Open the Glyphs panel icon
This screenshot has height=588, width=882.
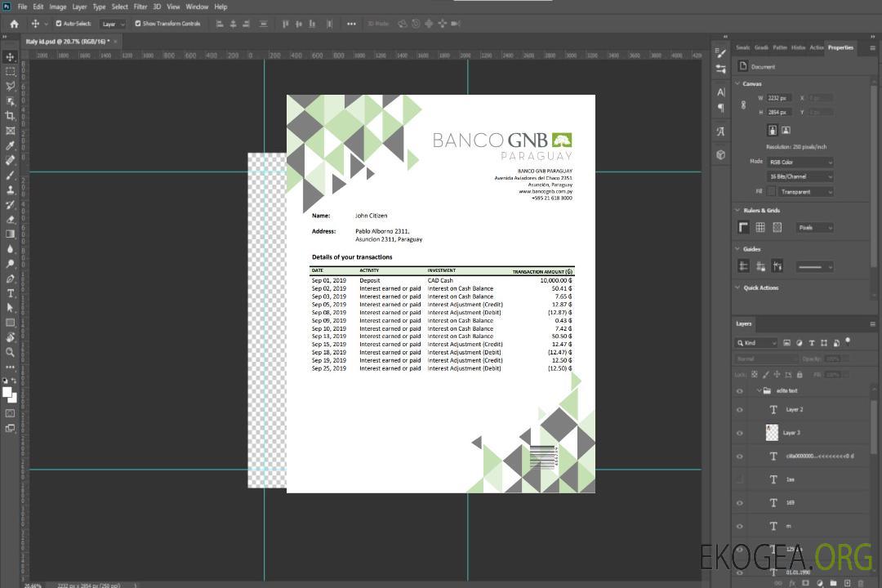721,131
